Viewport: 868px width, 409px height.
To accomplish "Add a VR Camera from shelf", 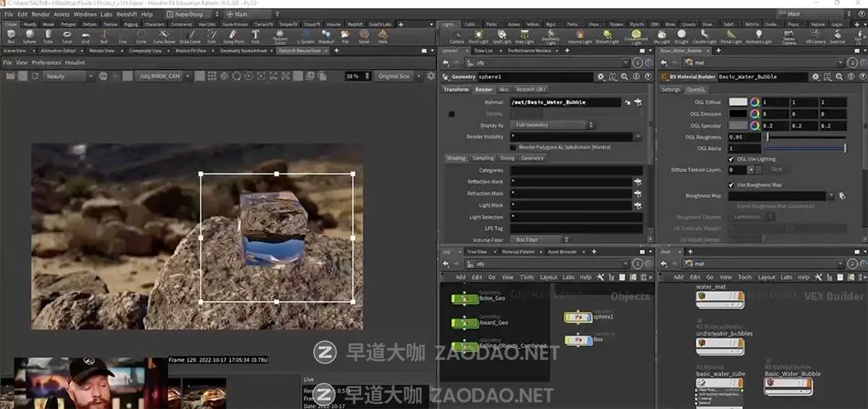I will click(815, 36).
